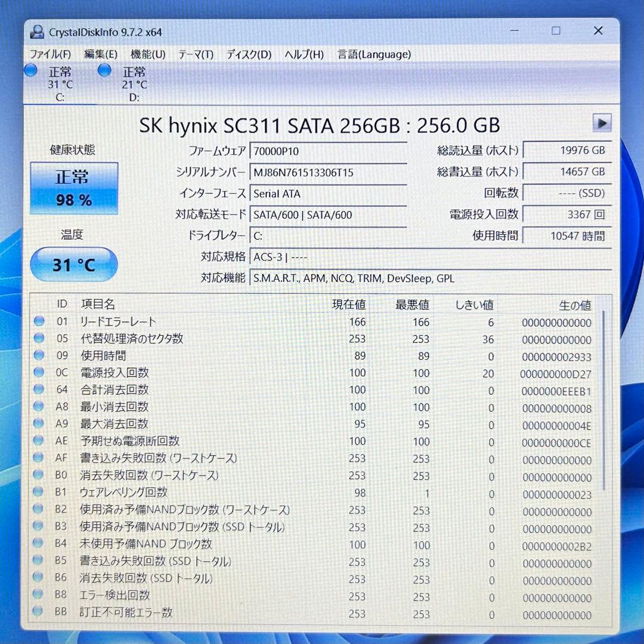This screenshot has width=644, height=644.
Task: Select the C: drive disk icon
Action: coord(30,70)
